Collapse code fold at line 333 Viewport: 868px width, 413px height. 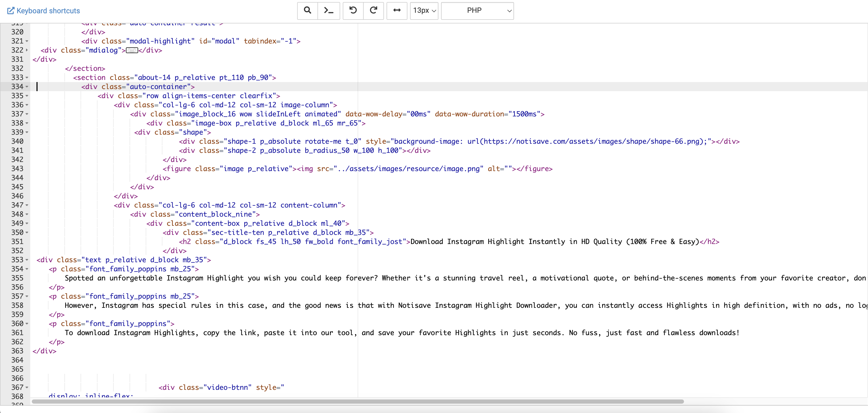coord(27,78)
